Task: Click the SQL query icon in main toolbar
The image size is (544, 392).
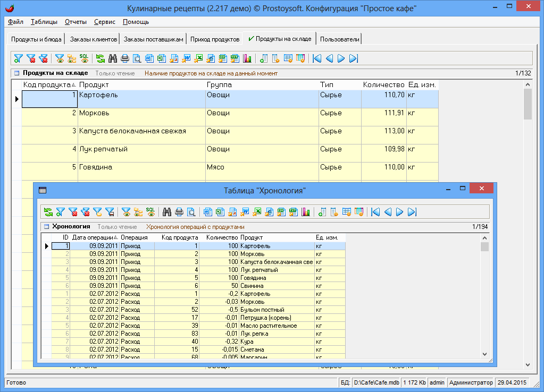Action: coord(84,58)
